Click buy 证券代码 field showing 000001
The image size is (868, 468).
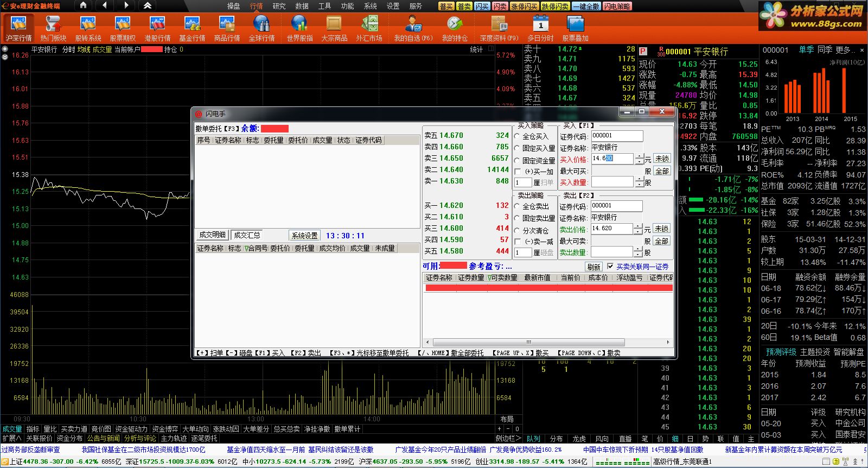(x=617, y=136)
